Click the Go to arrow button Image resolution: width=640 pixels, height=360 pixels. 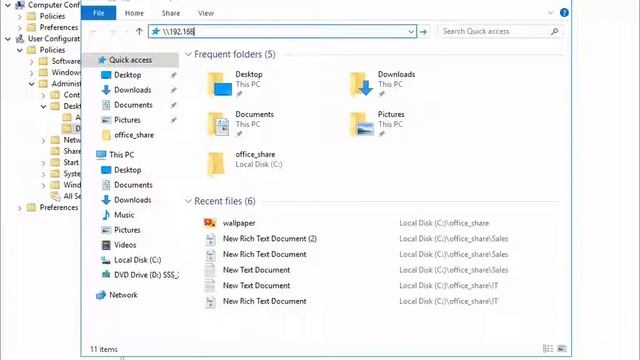(424, 31)
